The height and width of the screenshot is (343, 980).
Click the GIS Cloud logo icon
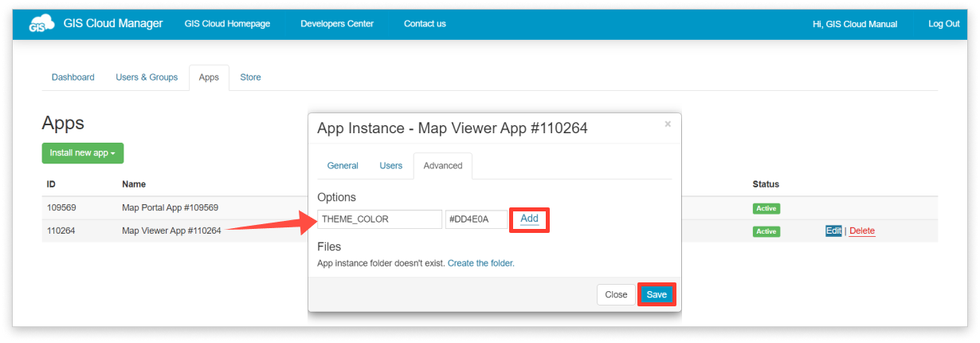[41, 24]
